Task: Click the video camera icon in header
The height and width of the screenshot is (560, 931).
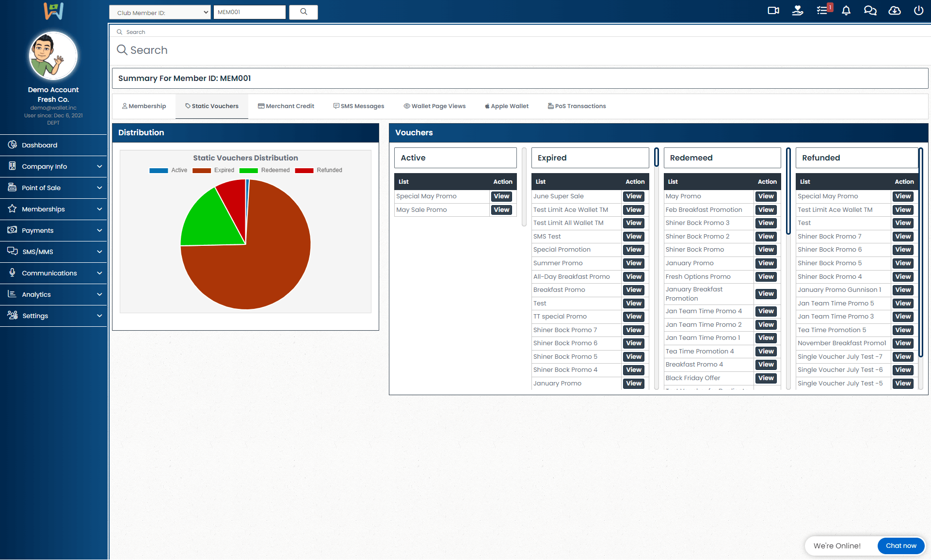Action: tap(773, 11)
